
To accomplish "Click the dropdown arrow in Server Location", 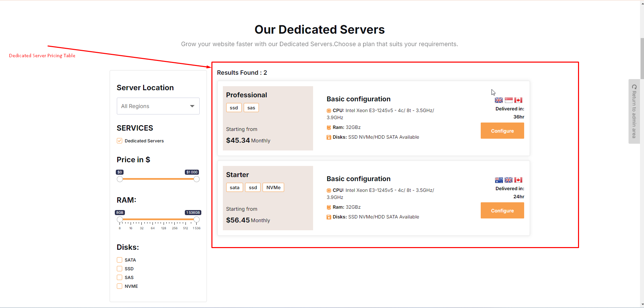I will (x=192, y=106).
